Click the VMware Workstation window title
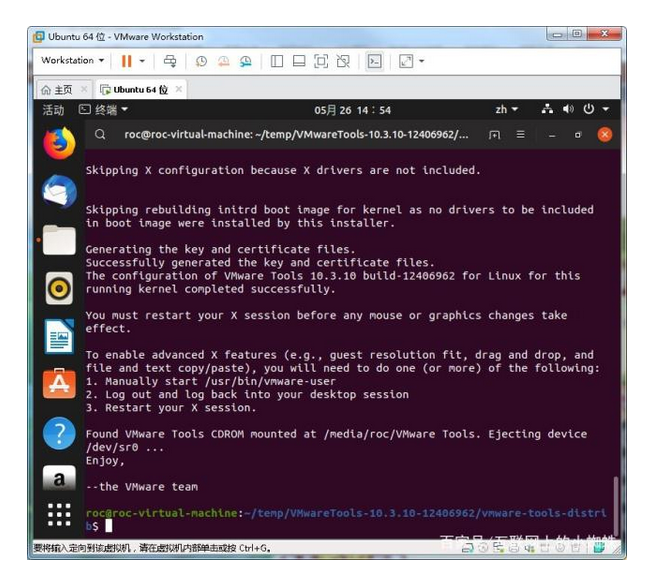The image size is (662, 582). (126, 37)
